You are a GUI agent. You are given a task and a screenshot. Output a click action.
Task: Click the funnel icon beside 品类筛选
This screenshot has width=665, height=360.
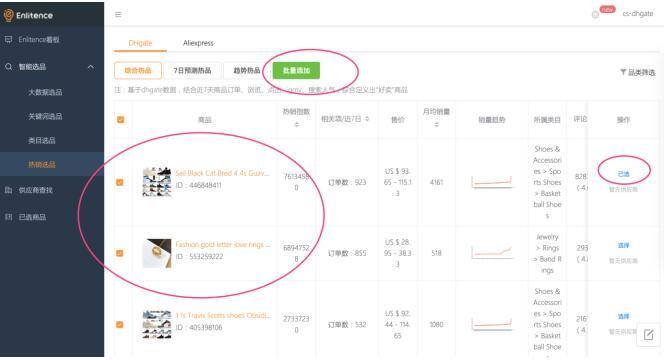pos(623,72)
